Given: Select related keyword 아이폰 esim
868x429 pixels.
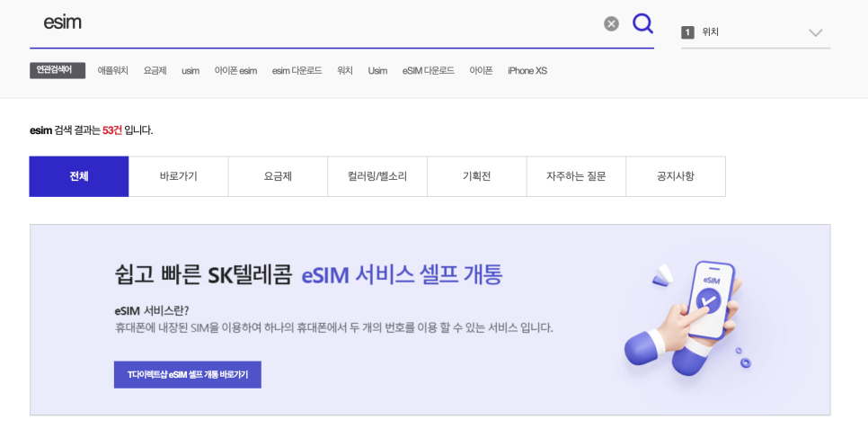Looking at the screenshot, I should pyautogui.click(x=235, y=71).
